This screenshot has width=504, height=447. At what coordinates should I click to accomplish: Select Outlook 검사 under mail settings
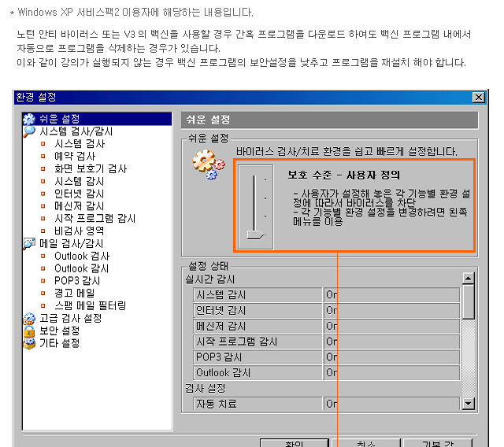click(x=82, y=257)
